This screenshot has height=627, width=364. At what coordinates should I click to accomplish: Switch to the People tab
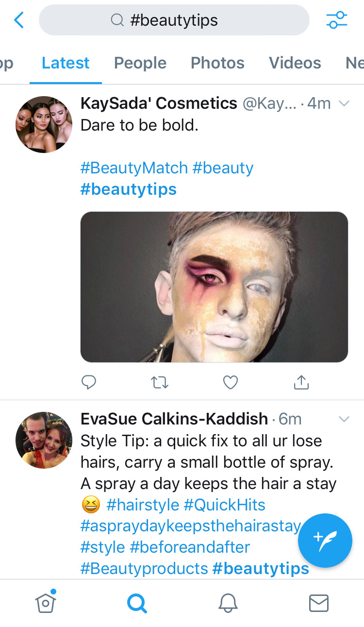pos(140,63)
